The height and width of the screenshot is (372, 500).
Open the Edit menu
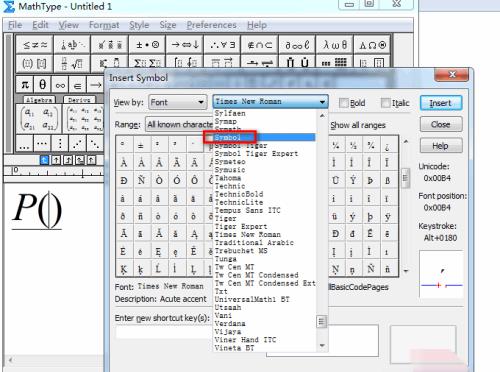pos(40,25)
